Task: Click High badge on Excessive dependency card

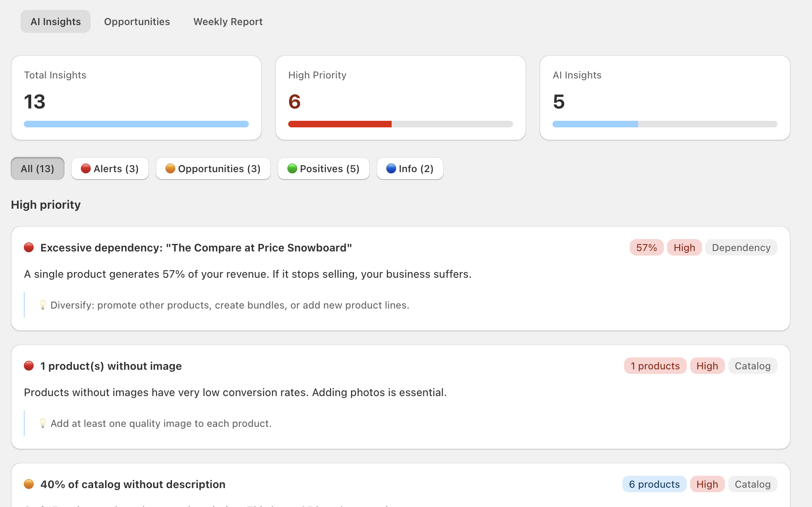Action: pos(684,247)
